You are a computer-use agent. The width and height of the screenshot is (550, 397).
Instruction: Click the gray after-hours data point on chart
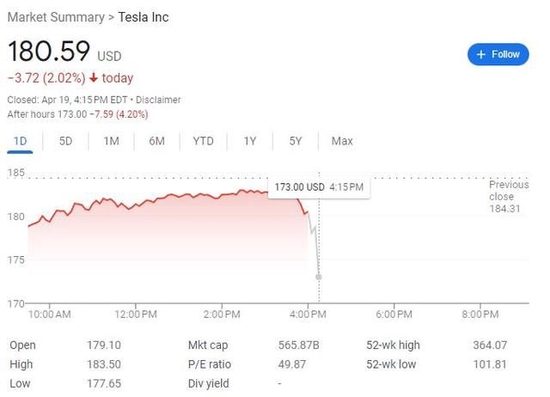point(318,277)
